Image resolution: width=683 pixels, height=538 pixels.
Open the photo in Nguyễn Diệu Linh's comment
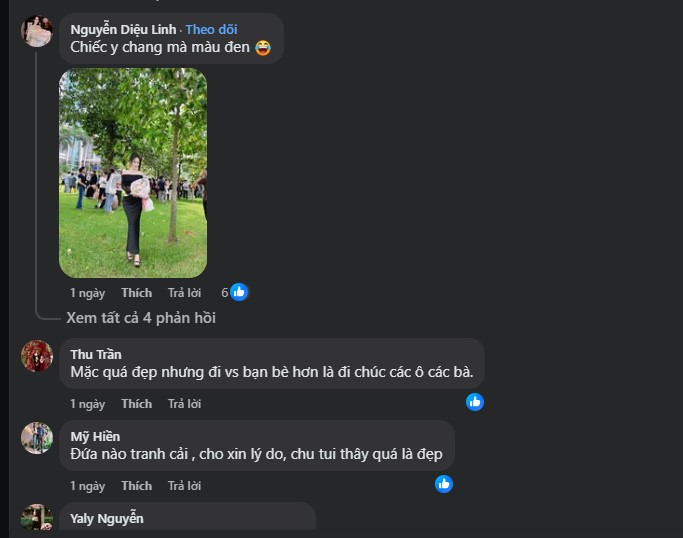133,172
